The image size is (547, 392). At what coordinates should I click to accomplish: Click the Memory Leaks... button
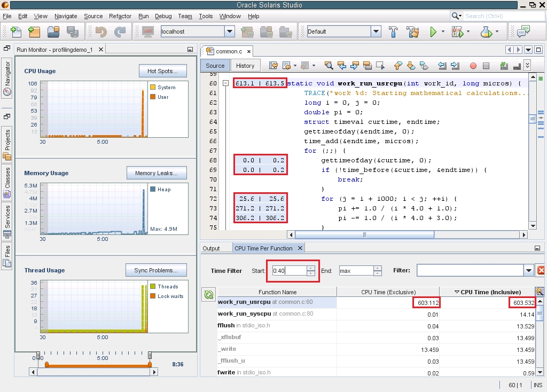[157, 173]
